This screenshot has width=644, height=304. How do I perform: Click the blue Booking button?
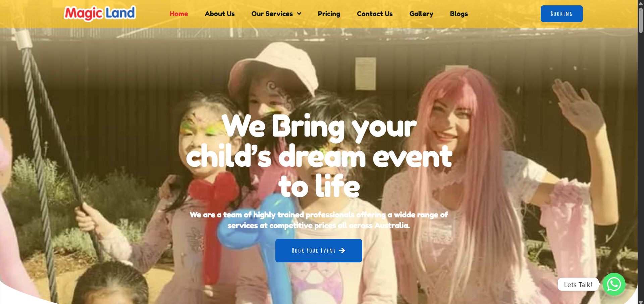tap(561, 14)
